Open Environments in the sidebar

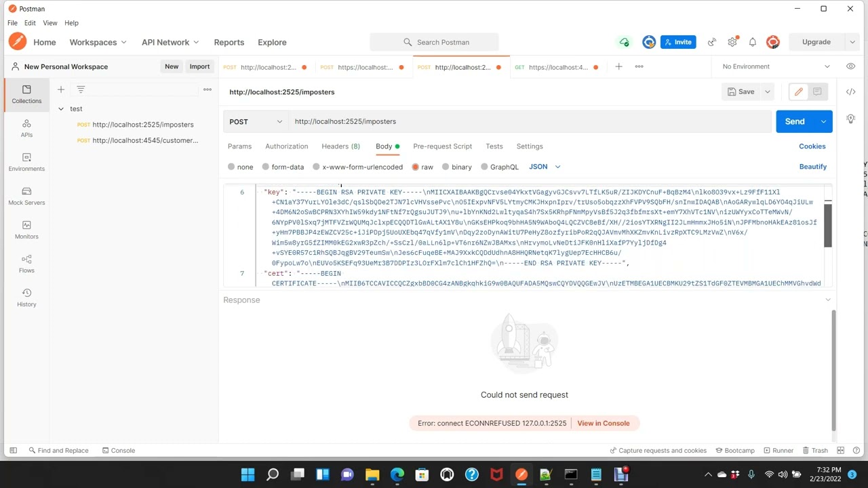pyautogui.click(x=26, y=162)
